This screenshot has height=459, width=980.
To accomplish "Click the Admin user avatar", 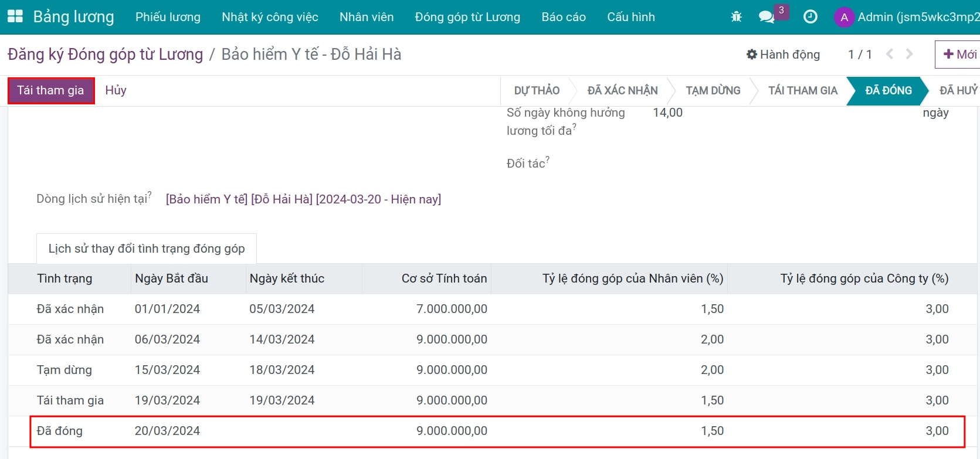I will [844, 17].
